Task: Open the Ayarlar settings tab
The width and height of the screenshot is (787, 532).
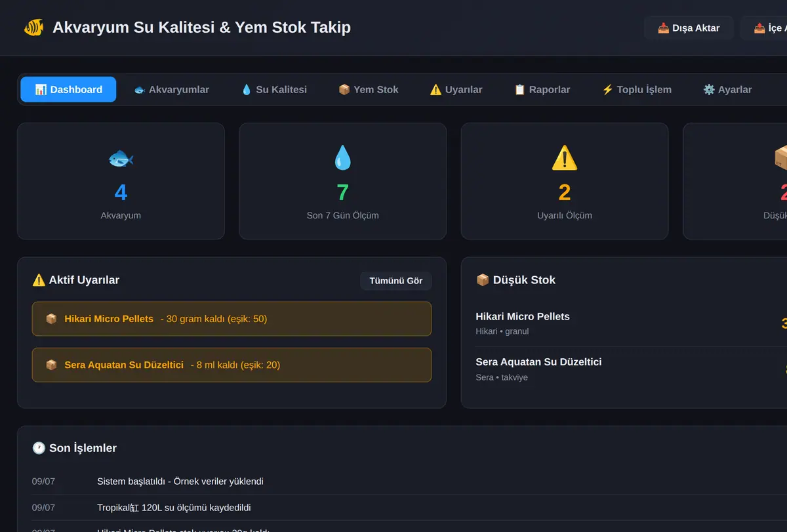Action: (x=727, y=89)
